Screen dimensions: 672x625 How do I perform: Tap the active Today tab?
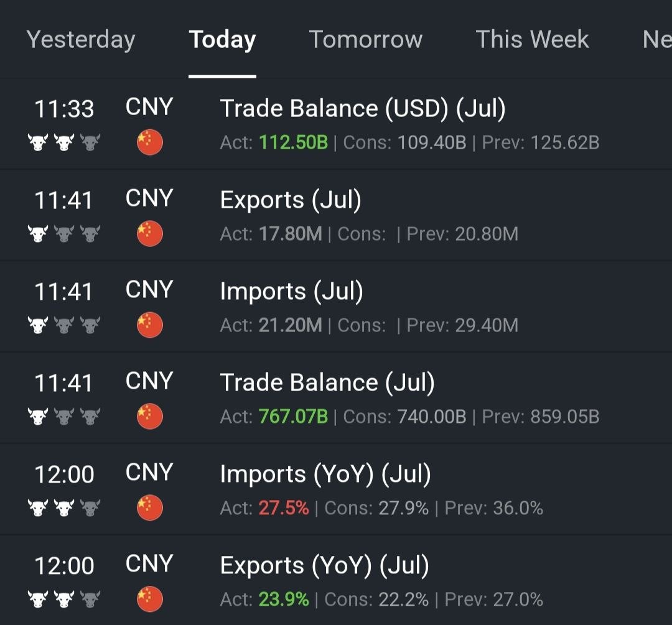coord(222,40)
